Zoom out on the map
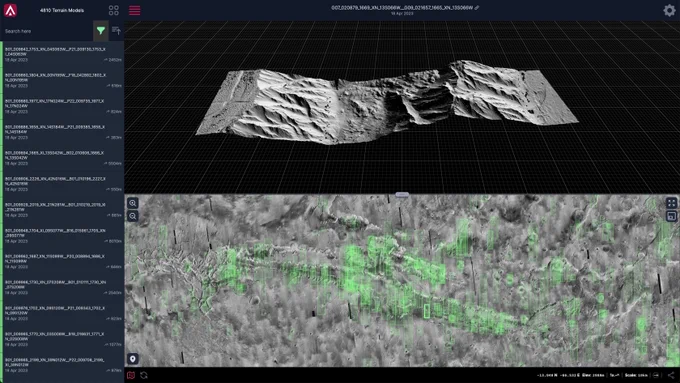 click(x=133, y=216)
